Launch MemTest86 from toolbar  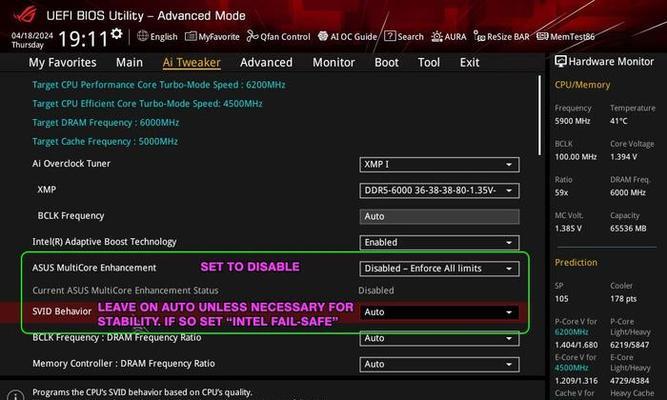pyautogui.click(x=566, y=37)
